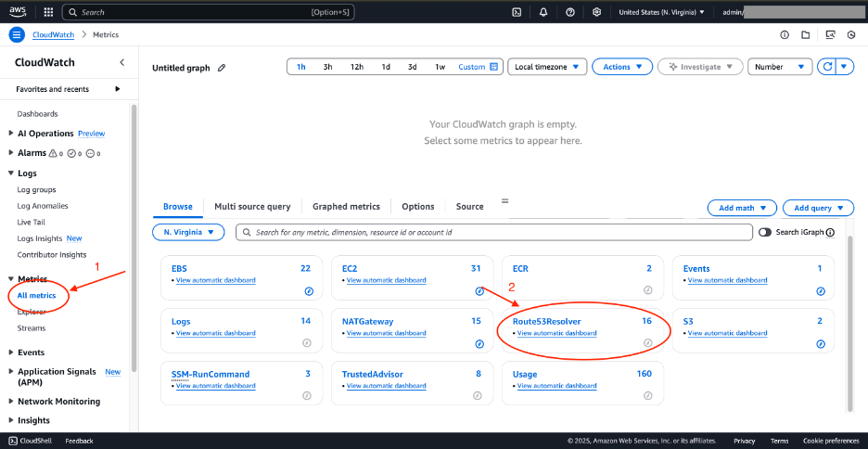Click the Investigate button
The image size is (868, 449).
pyautogui.click(x=699, y=67)
